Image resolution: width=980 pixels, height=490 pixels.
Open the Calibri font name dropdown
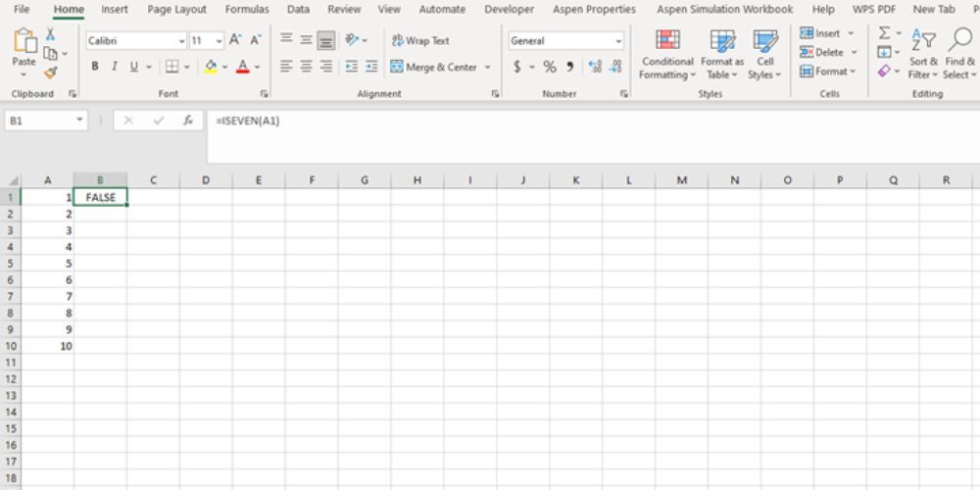point(134,41)
